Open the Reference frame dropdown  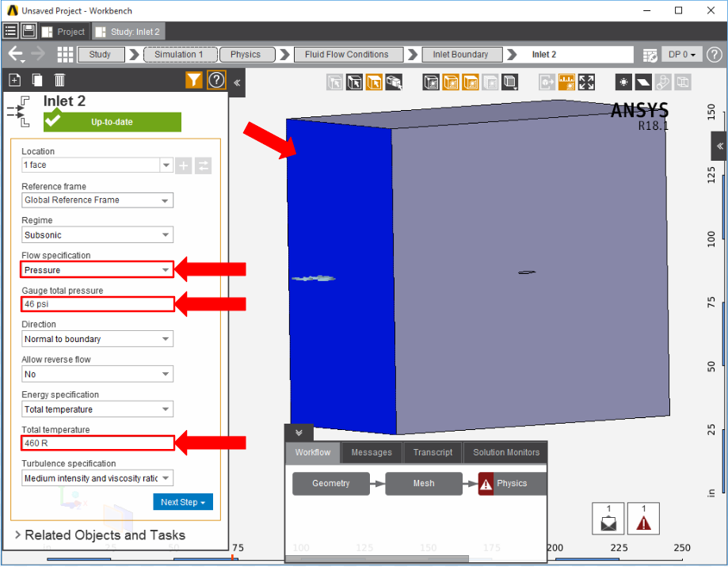click(97, 200)
